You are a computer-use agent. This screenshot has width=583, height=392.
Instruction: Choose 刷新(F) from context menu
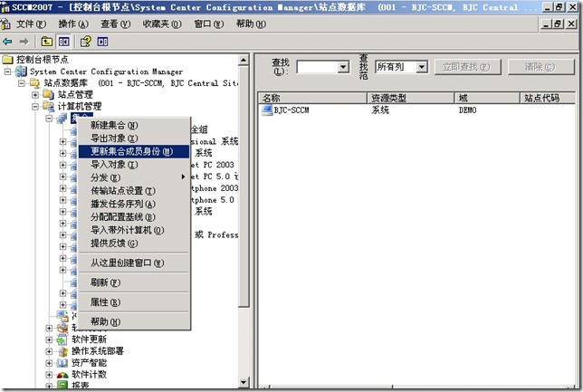tap(134, 282)
